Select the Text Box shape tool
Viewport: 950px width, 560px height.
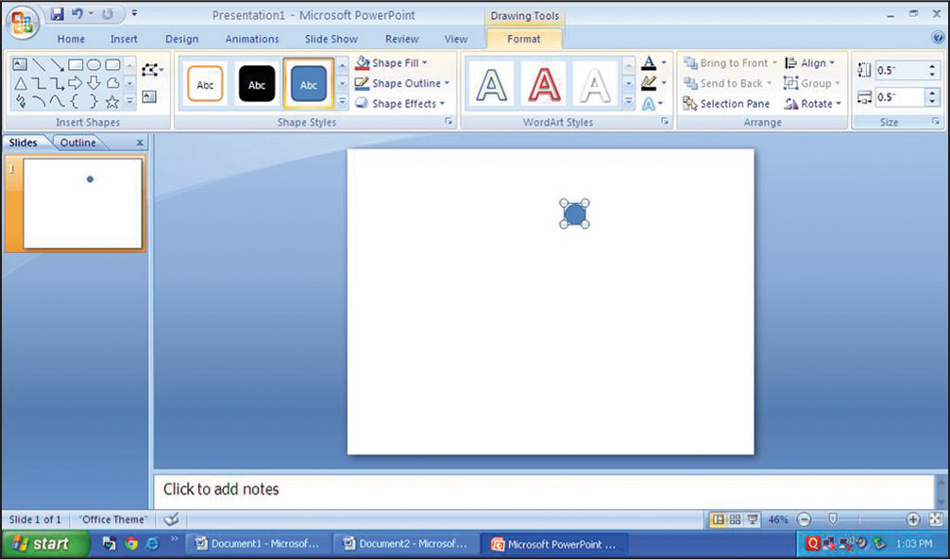pyautogui.click(x=20, y=64)
